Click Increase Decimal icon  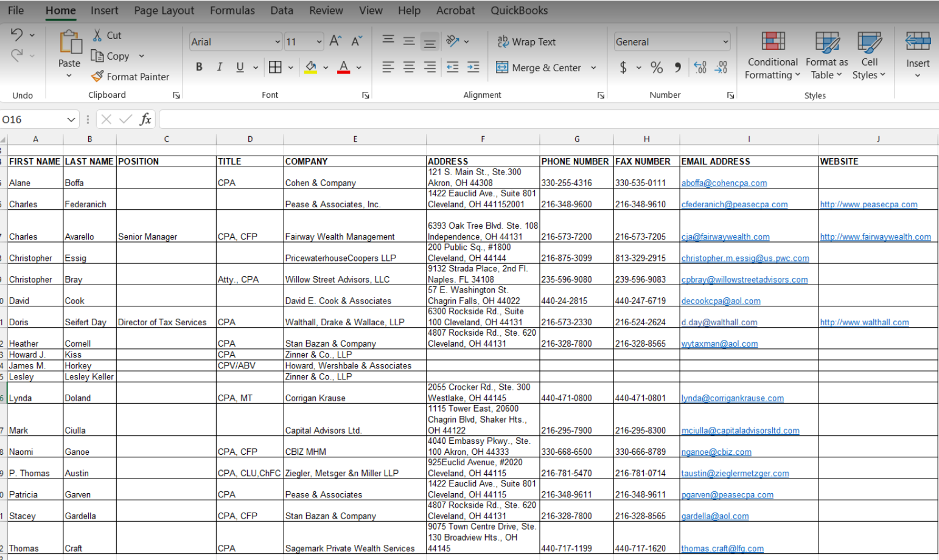(x=700, y=67)
